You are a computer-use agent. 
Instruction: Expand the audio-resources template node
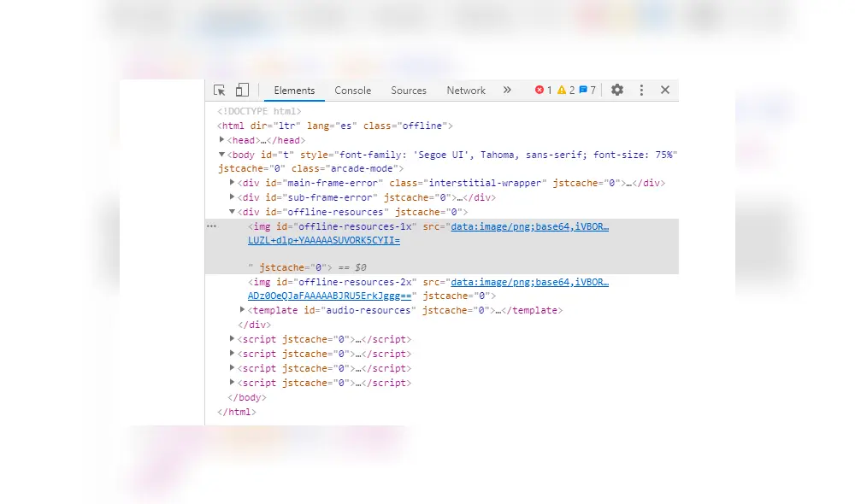coord(243,310)
